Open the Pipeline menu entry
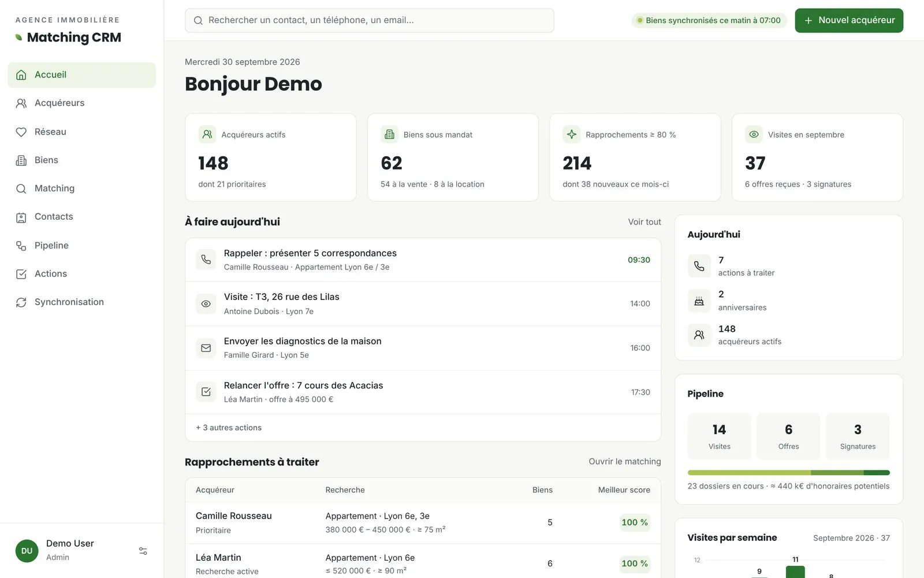Image resolution: width=924 pixels, height=578 pixels. pos(81,246)
